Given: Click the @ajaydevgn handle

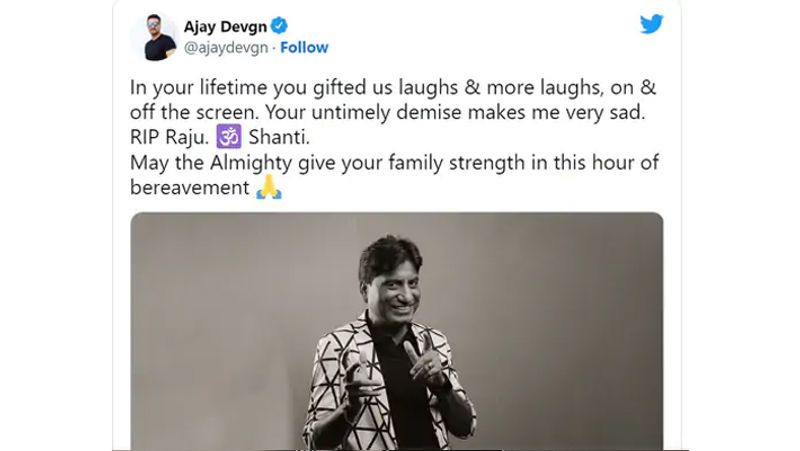Looking at the screenshot, I should pos(226,47).
